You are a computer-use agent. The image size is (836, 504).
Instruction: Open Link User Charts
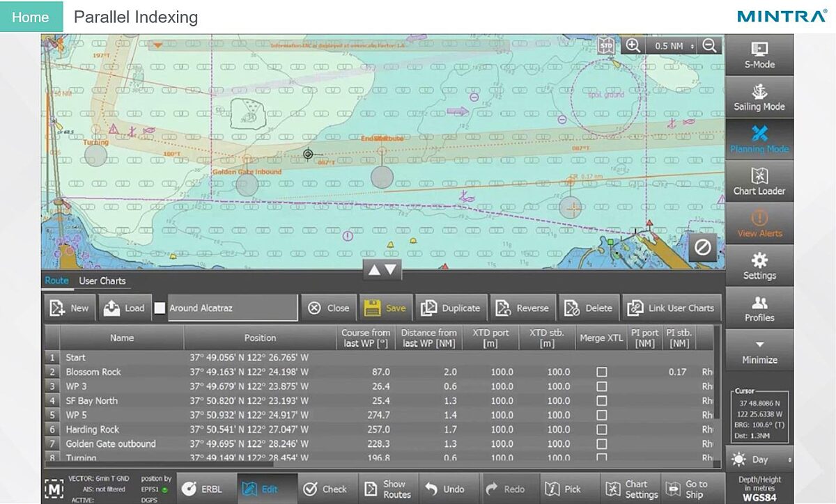(671, 308)
